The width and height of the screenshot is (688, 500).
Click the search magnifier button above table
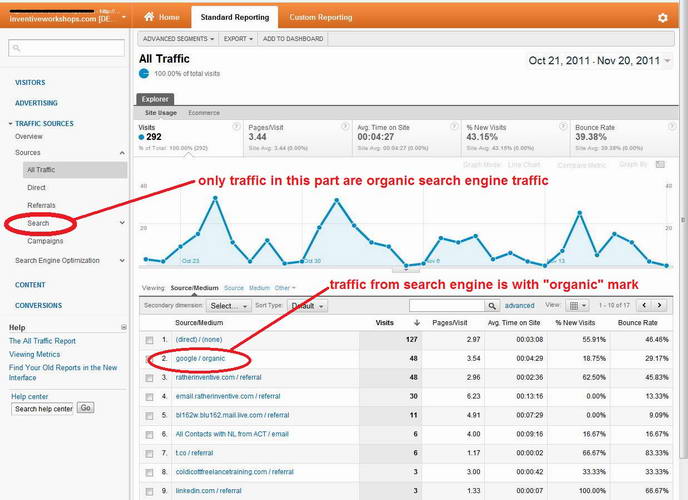[x=491, y=306]
